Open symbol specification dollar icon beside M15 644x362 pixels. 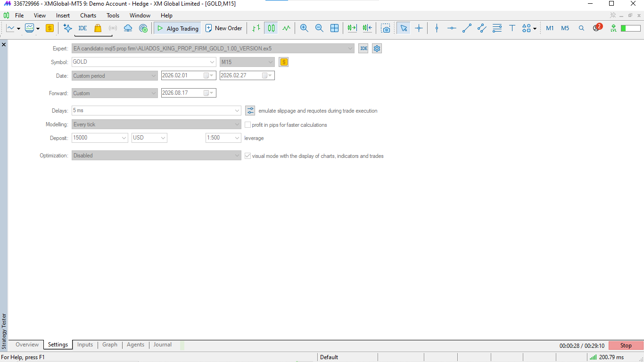coord(283,62)
